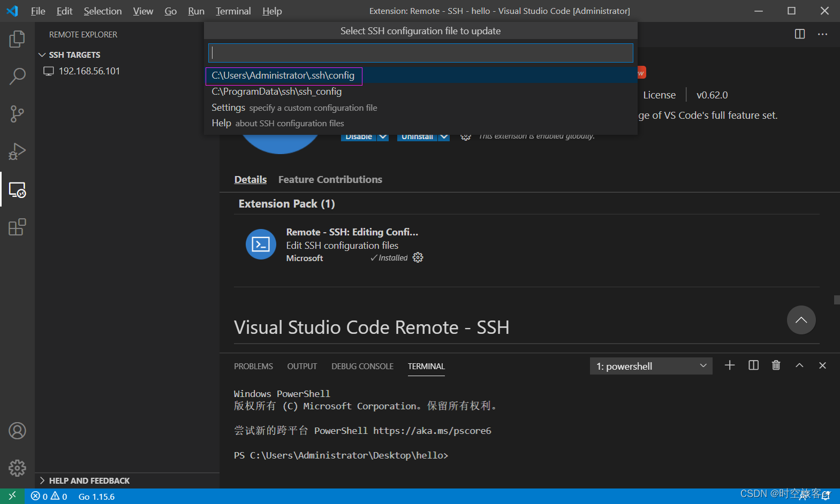This screenshot has height=504, width=840.
Task: Click the Uninstall extension button
Action: pyautogui.click(x=417, y=137)
